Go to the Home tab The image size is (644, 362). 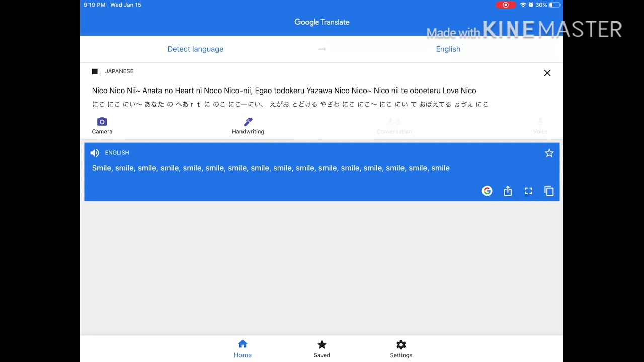(x=243, y=349)
